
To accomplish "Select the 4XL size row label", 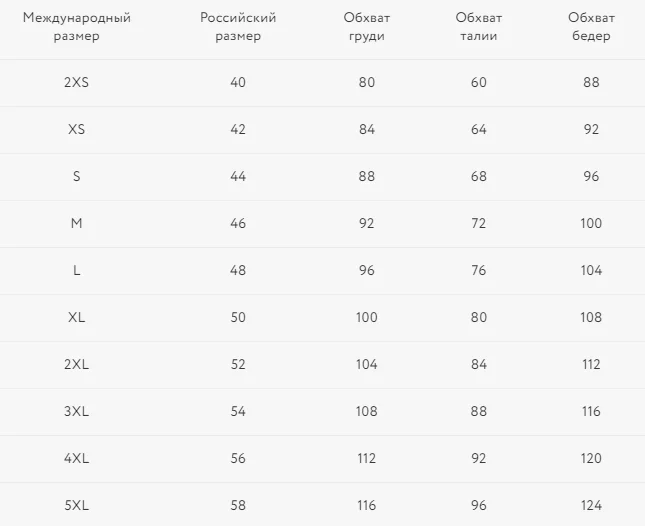I will [77, 458].
